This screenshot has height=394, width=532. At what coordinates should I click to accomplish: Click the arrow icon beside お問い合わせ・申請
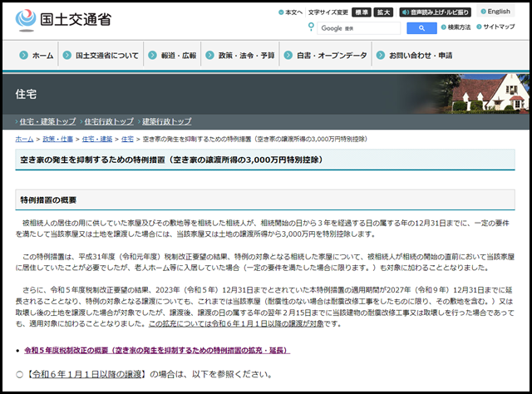[x=380, y=56]
